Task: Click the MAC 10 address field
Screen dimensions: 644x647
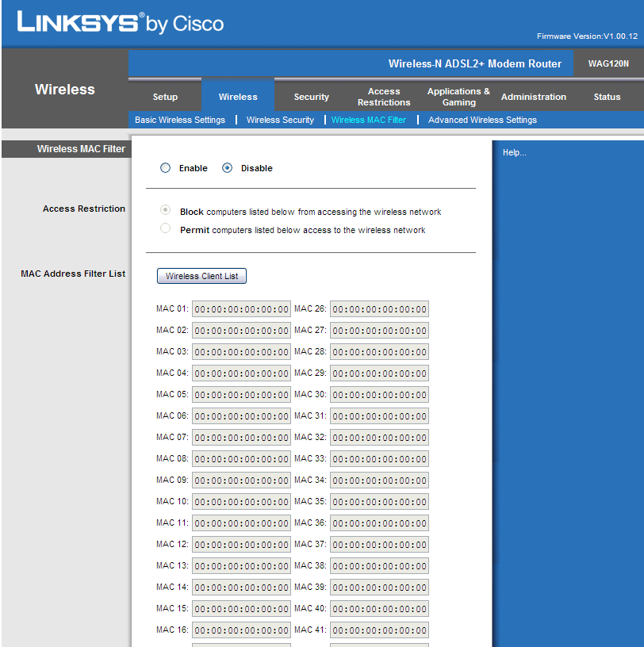Action: [241, 502]
